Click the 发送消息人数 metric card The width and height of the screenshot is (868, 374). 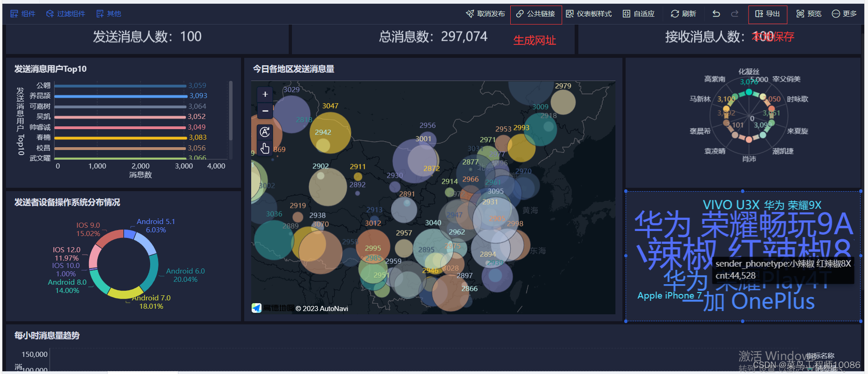point(147,39)
